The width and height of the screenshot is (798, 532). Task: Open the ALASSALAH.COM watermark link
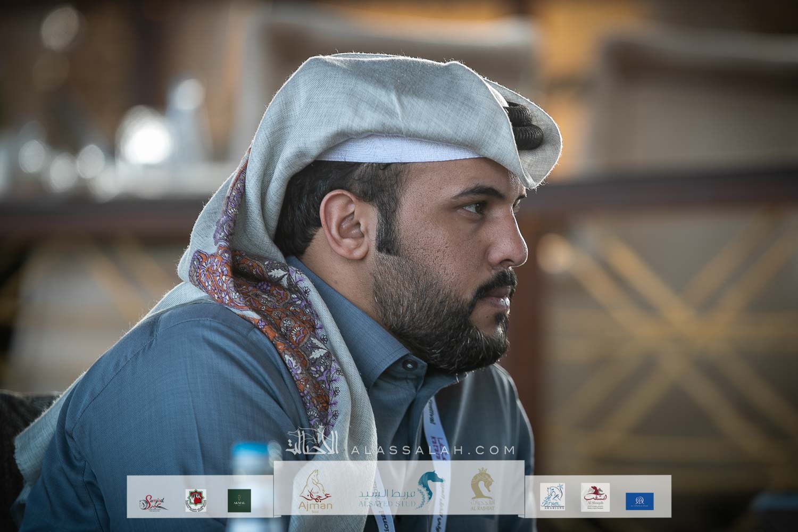pos(434,451)
